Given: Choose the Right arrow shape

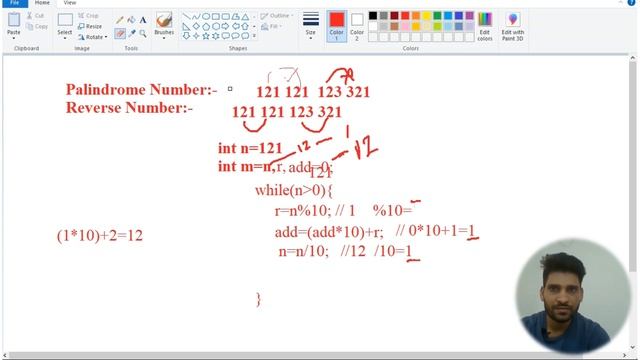Looking at the screenshot, I should 225,26.
